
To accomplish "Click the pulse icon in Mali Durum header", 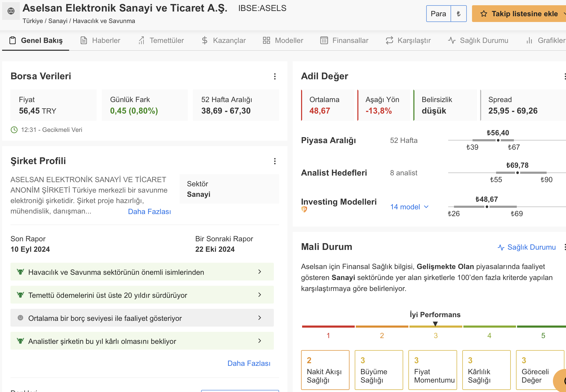I will (x=501, y=247).
